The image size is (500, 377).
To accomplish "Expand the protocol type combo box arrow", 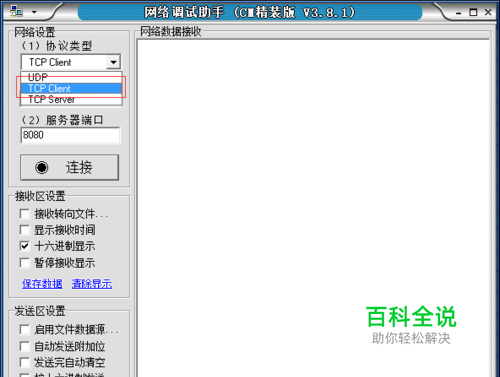I will pos(113,62).
